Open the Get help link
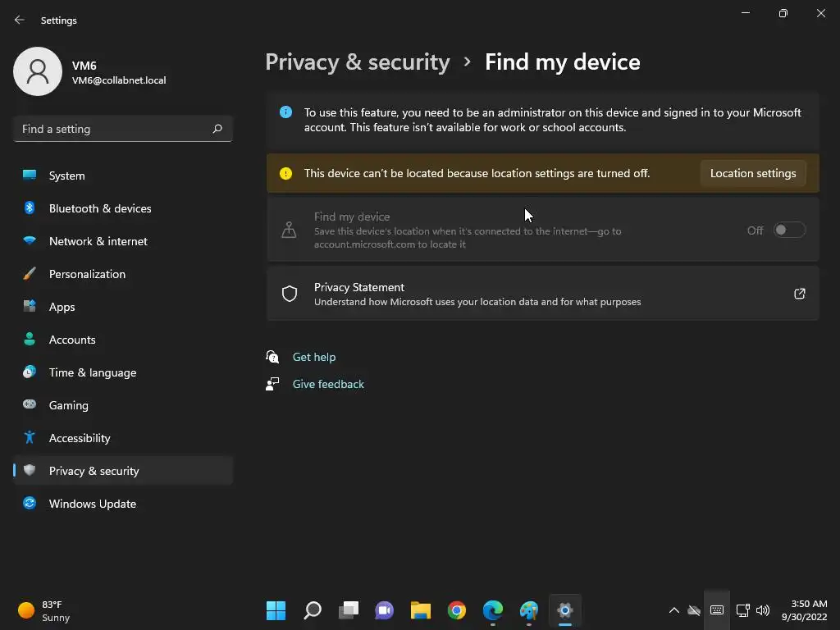 [x=314, y=357]
